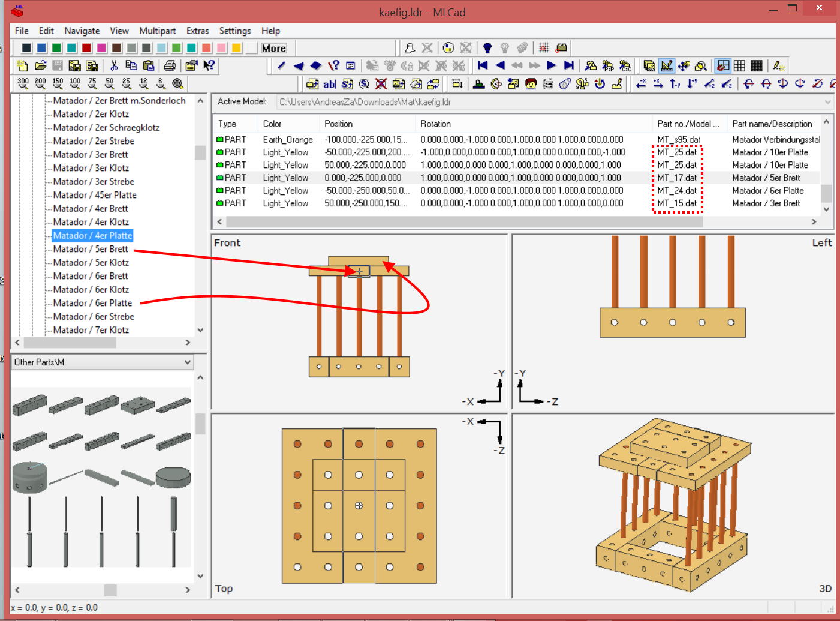Open the File menu
Image resolution: width=840 pixels, height=621 pixels.
22,31
